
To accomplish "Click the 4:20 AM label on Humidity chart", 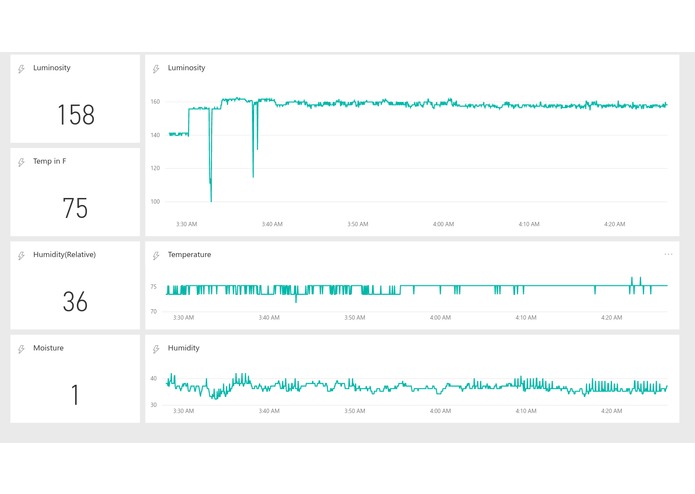I will [611, 411].
